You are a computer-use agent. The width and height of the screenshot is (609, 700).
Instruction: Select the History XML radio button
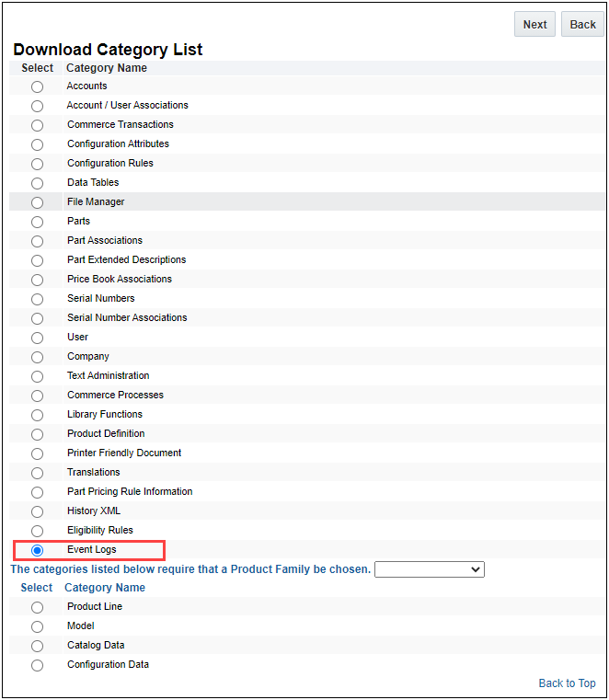[x=37, y=511]
